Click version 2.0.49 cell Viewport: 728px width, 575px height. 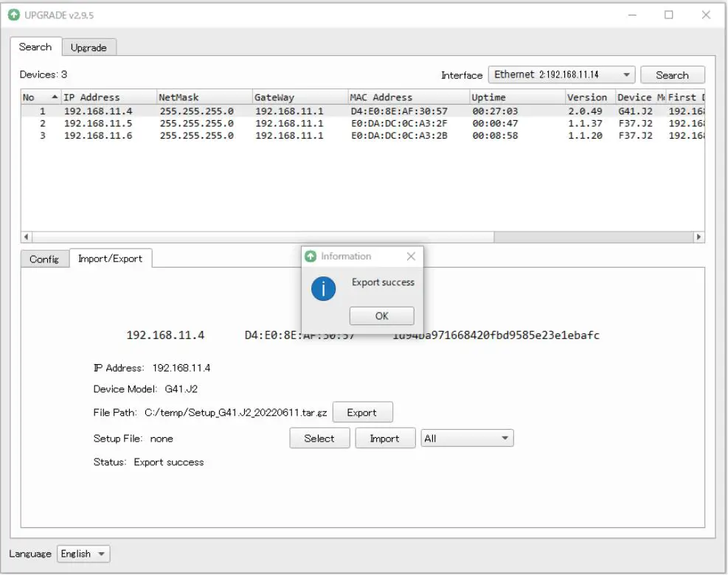[585, 111]
